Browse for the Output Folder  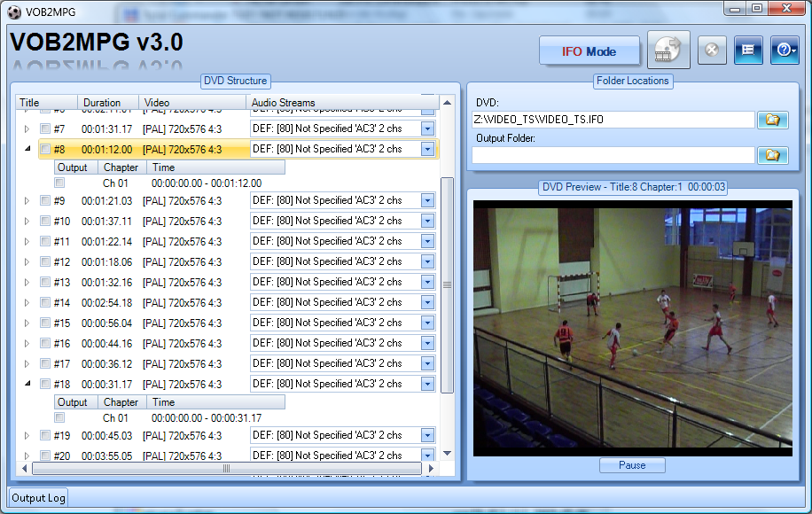773,155
